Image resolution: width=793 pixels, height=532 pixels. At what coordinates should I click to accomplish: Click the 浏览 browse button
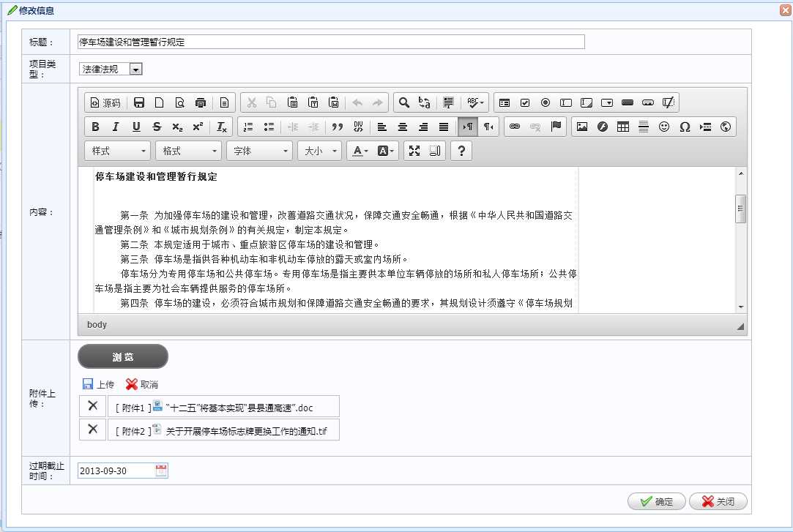tap(123, 356)
